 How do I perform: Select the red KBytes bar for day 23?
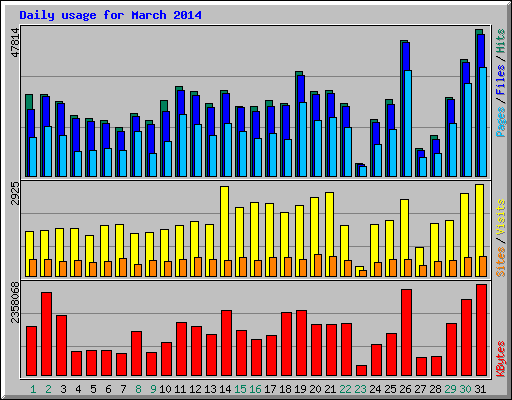[362, 371]
